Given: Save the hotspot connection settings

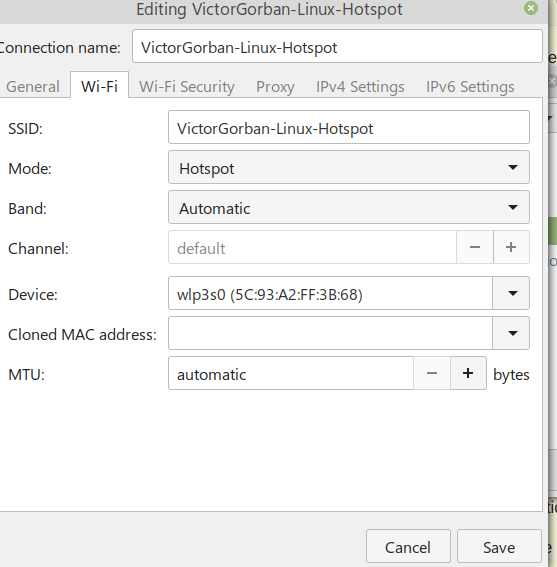Looking at the screenshot, I should pos(499,547).
